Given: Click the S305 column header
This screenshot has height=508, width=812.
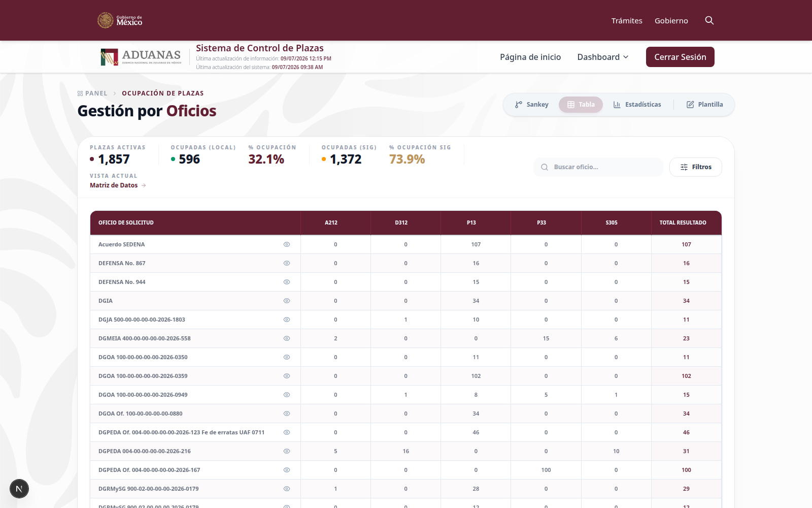Looking at the screenshot, I should coord(616,223).
